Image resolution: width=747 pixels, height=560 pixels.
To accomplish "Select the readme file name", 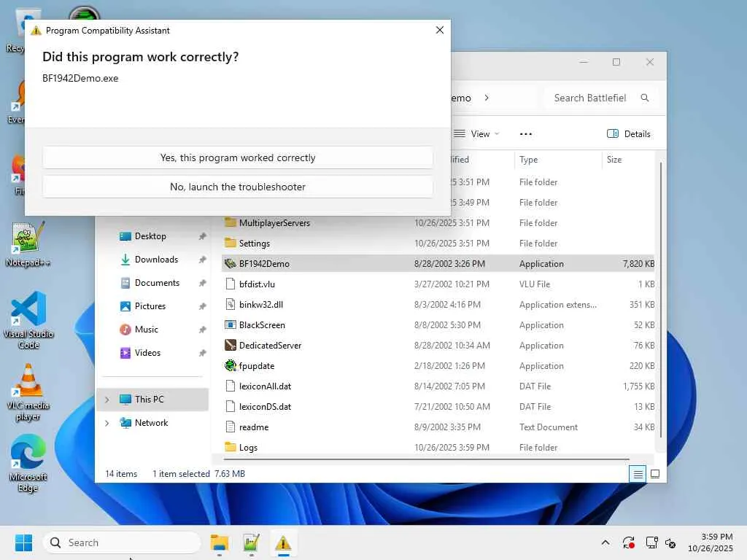I will [x=254, y=427].
